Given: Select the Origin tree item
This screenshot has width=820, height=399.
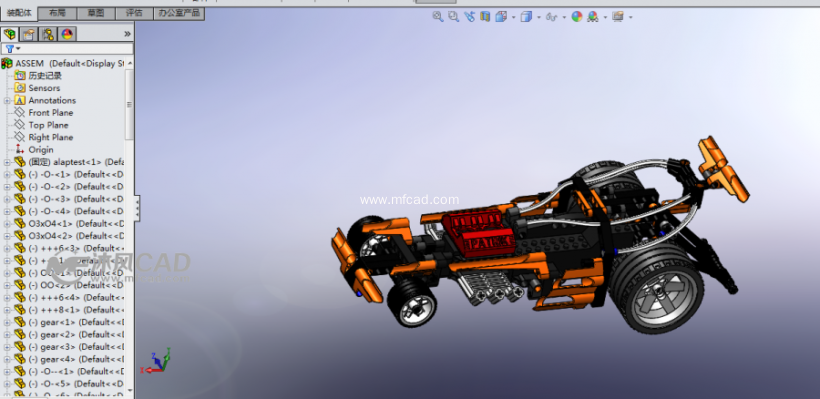Looking at the screenshot, I should tap(41, 150).
